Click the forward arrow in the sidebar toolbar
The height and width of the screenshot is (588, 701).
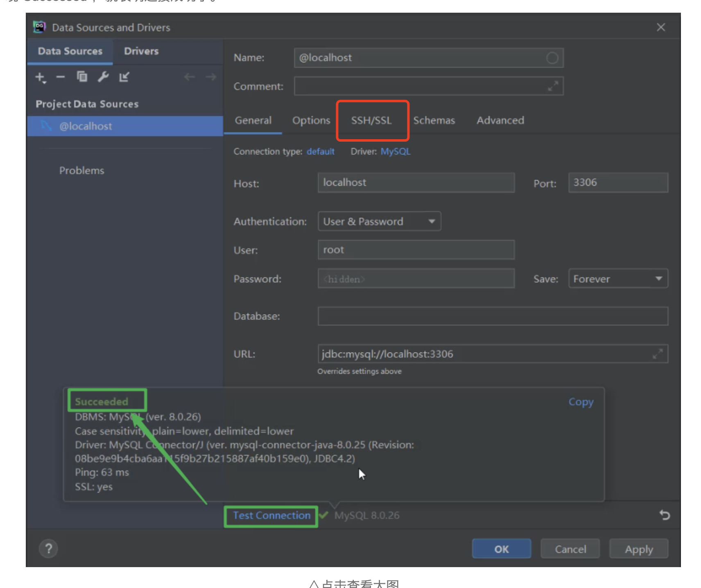click(211, 77)
